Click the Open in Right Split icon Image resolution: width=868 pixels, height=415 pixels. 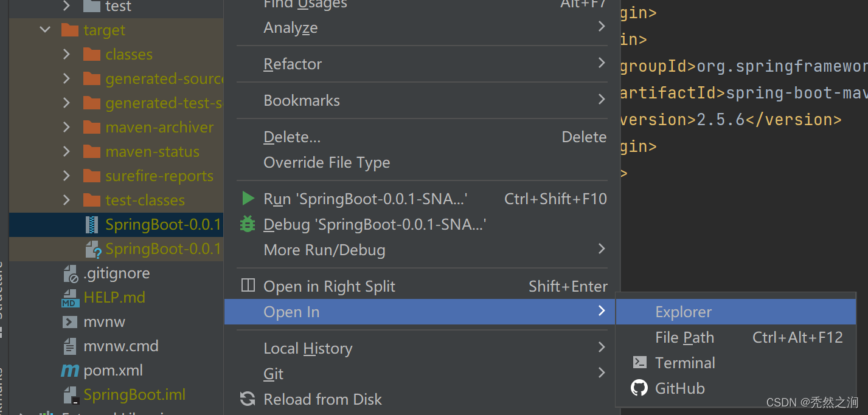248,286
